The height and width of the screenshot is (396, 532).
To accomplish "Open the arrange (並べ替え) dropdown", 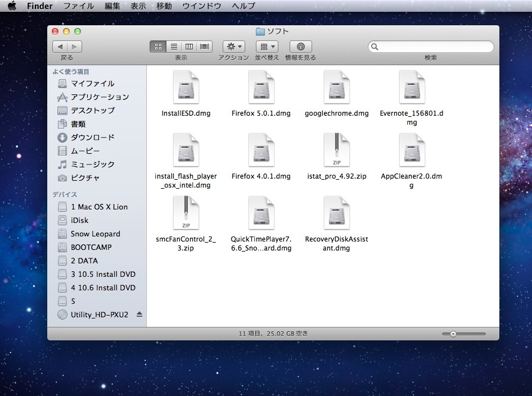I will [267, 47].
